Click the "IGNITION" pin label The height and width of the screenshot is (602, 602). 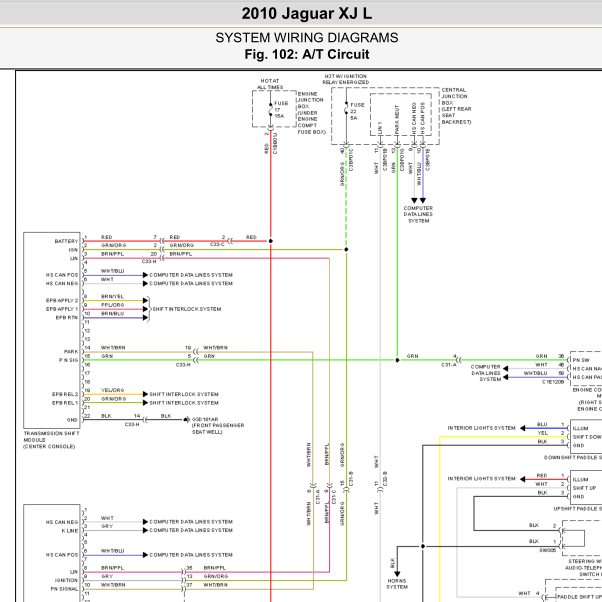(66, 580)
